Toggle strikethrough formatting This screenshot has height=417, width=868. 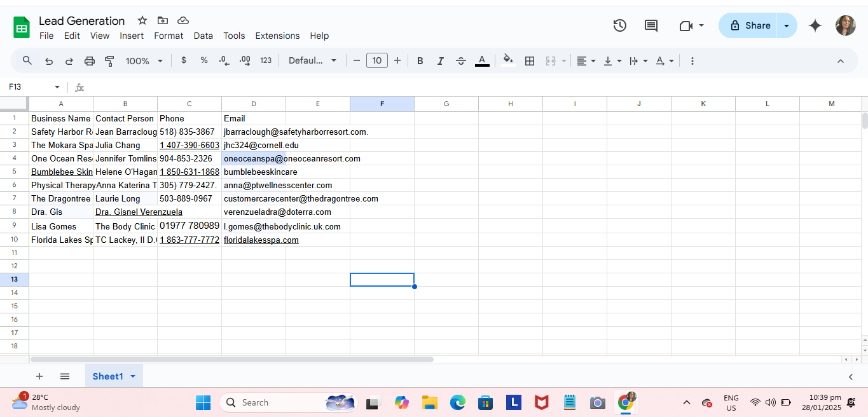pos(461,61)
